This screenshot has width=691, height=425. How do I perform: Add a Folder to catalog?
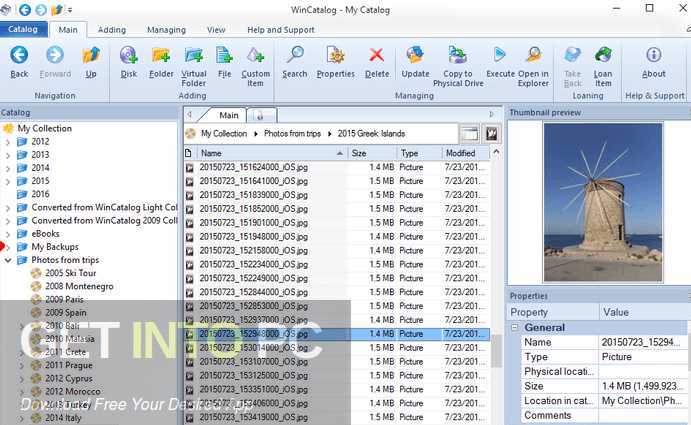pyautogui.click(x=161, y=62)
